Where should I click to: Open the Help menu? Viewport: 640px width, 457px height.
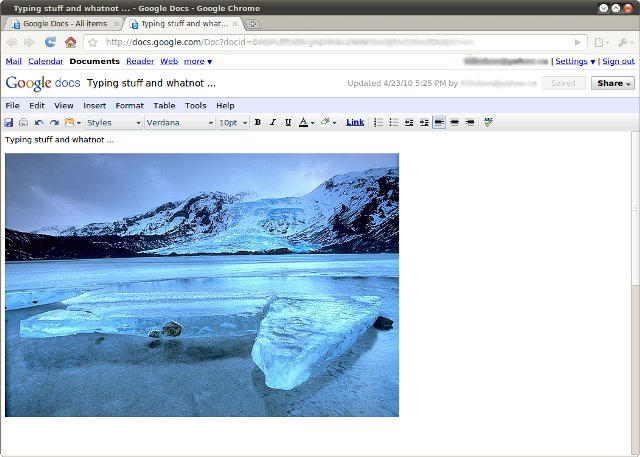(x=225, y=106)
